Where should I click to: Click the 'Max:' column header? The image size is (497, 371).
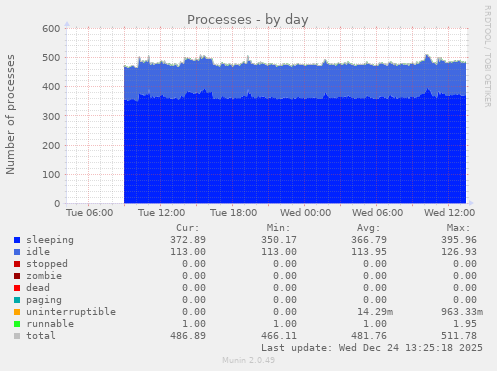[x=458, y=228]
